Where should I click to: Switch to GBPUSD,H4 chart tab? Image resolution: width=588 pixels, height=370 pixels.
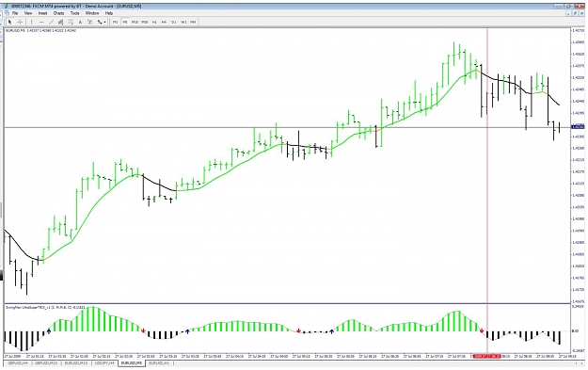tap(17, 363)
